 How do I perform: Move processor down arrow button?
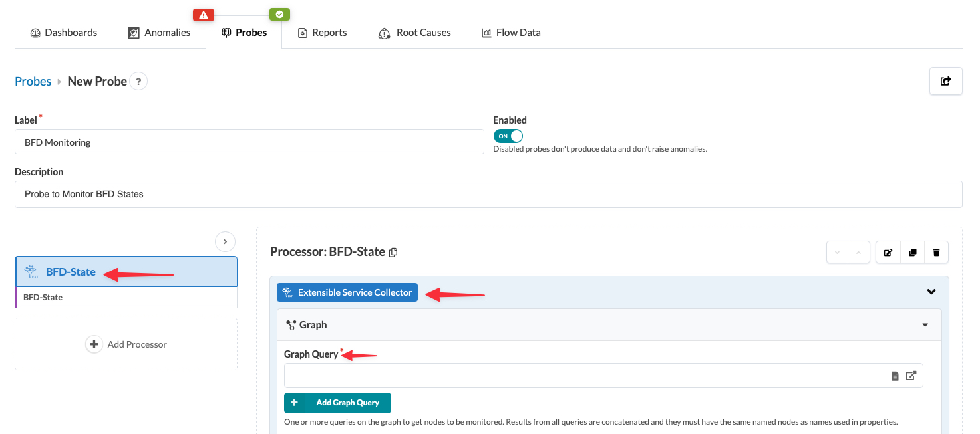tap(837, 253)
